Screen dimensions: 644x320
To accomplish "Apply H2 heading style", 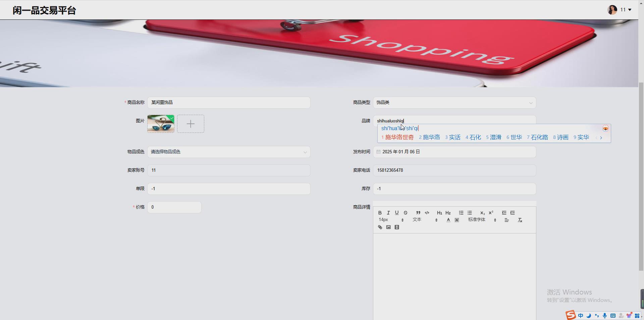I will [x=448, y=213].
